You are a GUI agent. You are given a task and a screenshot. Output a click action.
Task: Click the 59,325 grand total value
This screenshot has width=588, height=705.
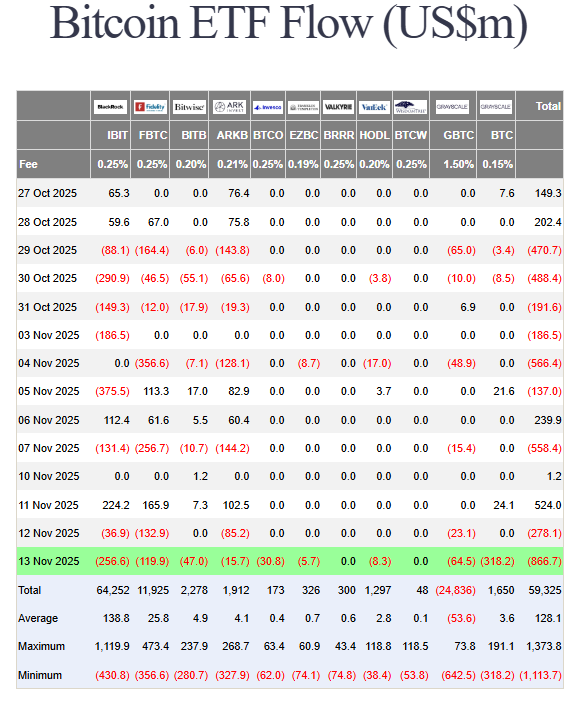545,590
